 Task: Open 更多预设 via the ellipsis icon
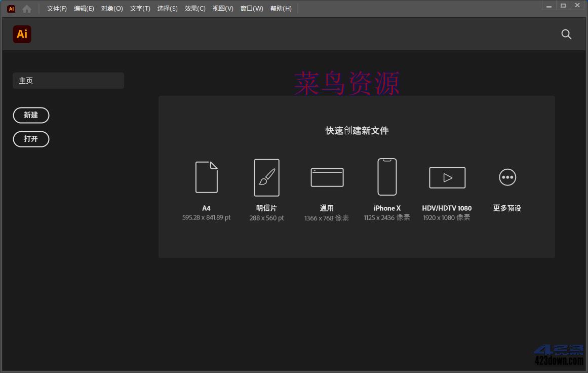[x=507, y=177]
